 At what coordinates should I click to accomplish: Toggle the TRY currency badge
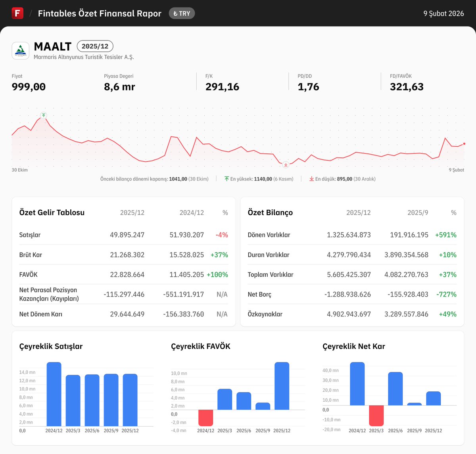(x=182, y=13)
